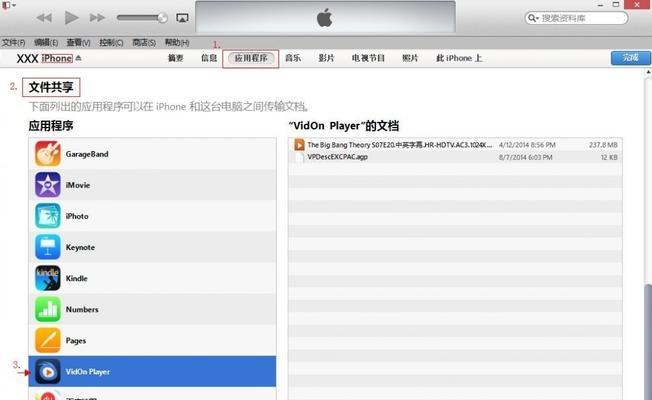Select the Pages app icon
Viewport: 652px width, 400px height.
(47, 341)
